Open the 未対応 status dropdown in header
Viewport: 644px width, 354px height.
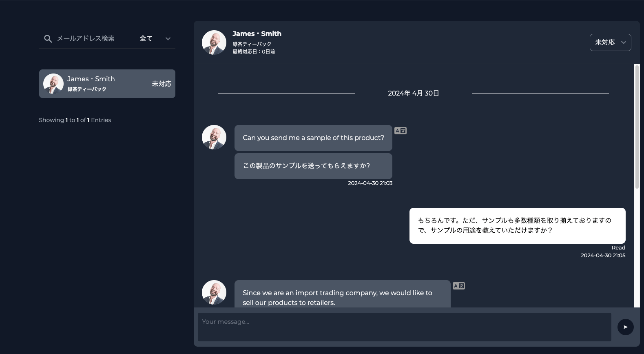610,42
